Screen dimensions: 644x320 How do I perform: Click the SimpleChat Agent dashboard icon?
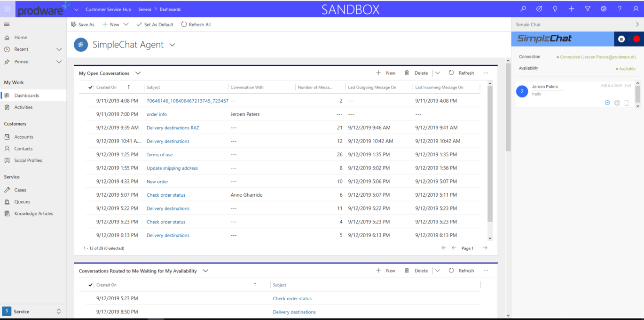click(x=81, y=45)
